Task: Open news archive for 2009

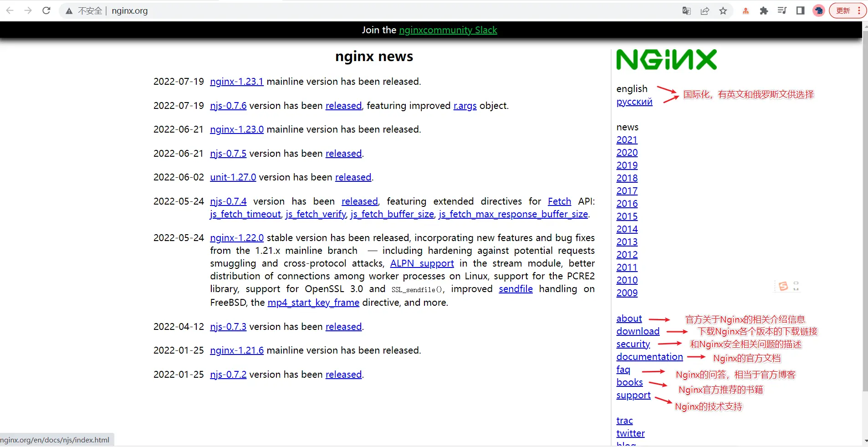Action: (x=627, y=293)
